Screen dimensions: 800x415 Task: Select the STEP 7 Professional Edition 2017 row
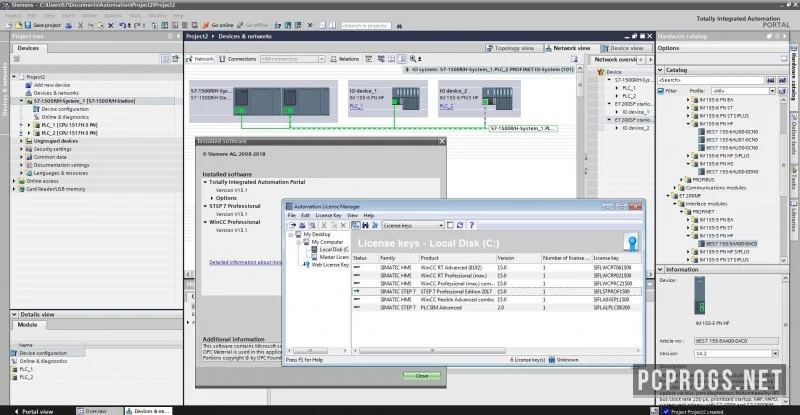coord(496,291)
